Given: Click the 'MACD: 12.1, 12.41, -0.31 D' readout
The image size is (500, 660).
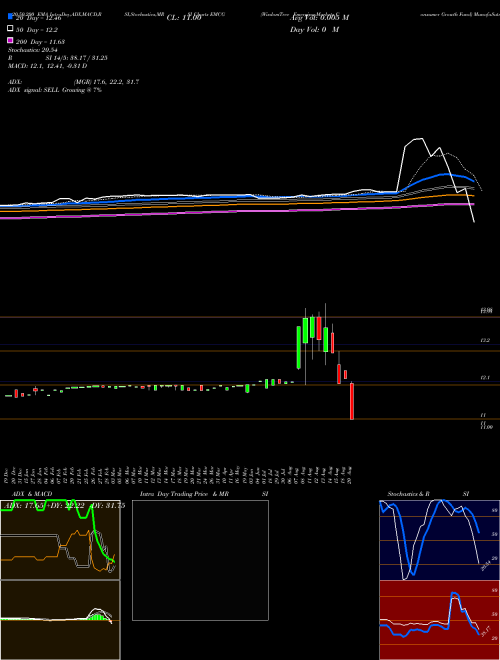Looking at the screenshot, I should pos(48,66).
